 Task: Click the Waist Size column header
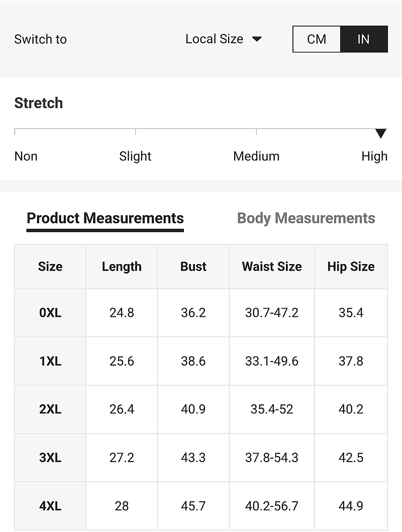[272, 267]
